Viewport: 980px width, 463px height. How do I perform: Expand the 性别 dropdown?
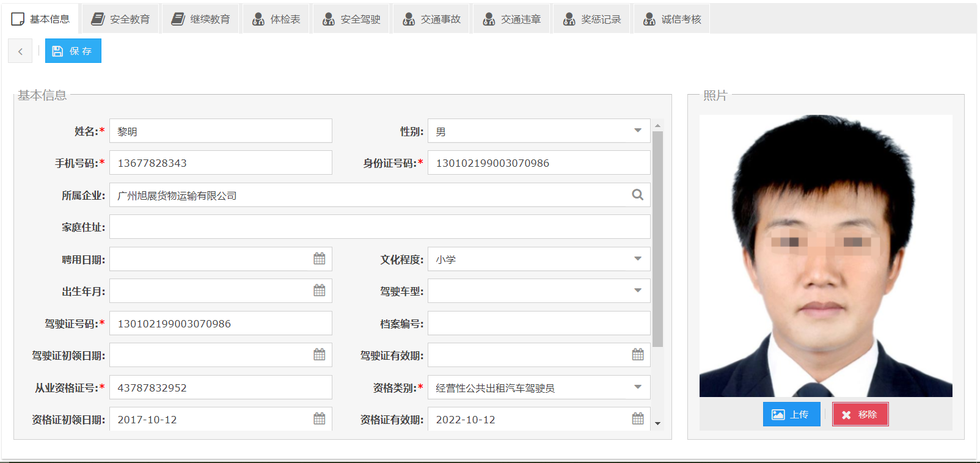[638, 131]
